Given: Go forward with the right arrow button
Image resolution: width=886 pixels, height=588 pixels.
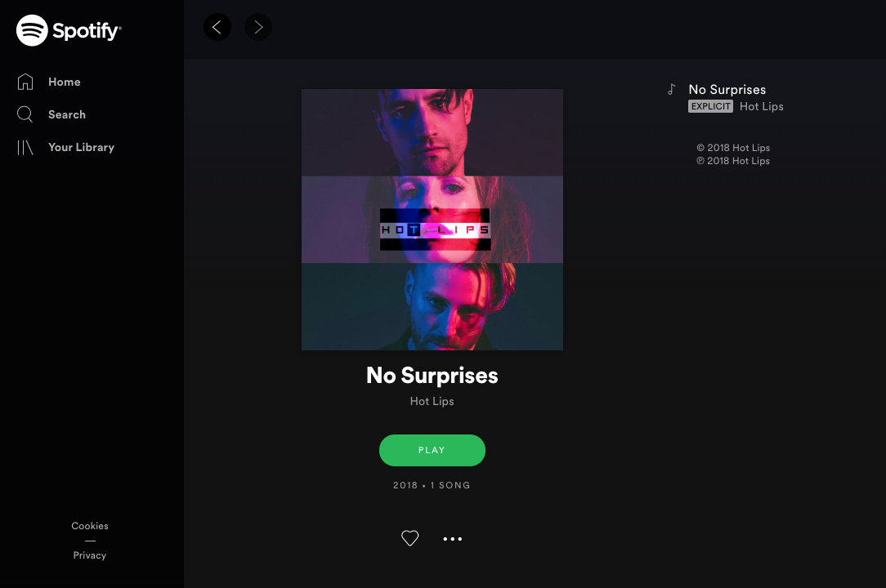Looking at the screenshot, I should point(258,27).
